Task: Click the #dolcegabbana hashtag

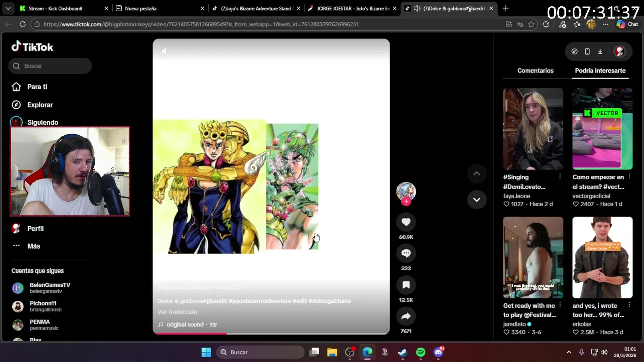Action: pos(330,301)
